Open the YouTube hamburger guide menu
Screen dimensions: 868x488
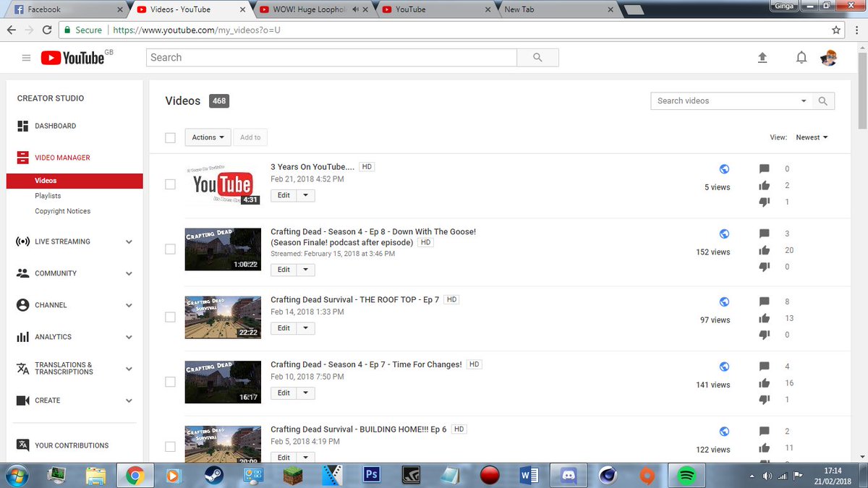pos(26,58)
